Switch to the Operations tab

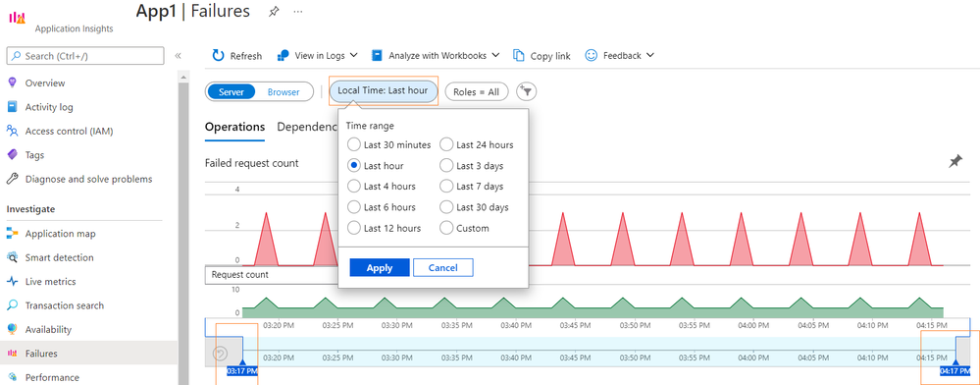(235, 127)
